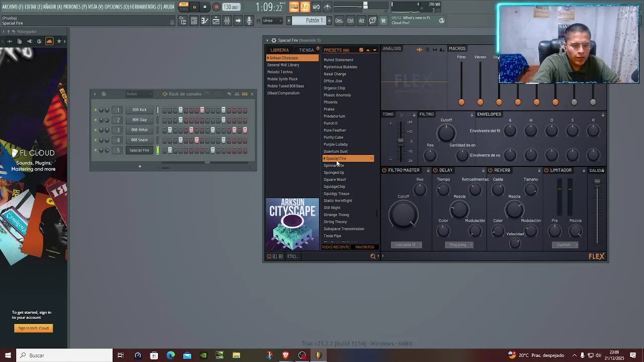Click Sign in to FL Cloud button
Viewport: 644px width, 362px height.
point(34,328)
